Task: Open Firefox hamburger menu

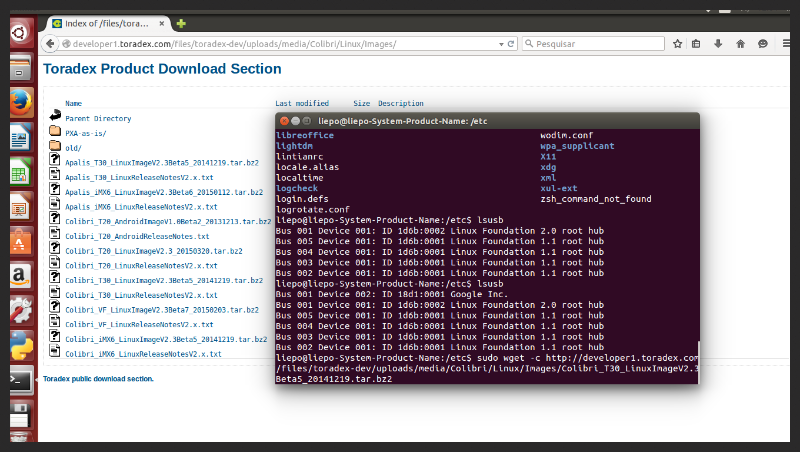Action: pyautogui.click(x=786, y=44)
